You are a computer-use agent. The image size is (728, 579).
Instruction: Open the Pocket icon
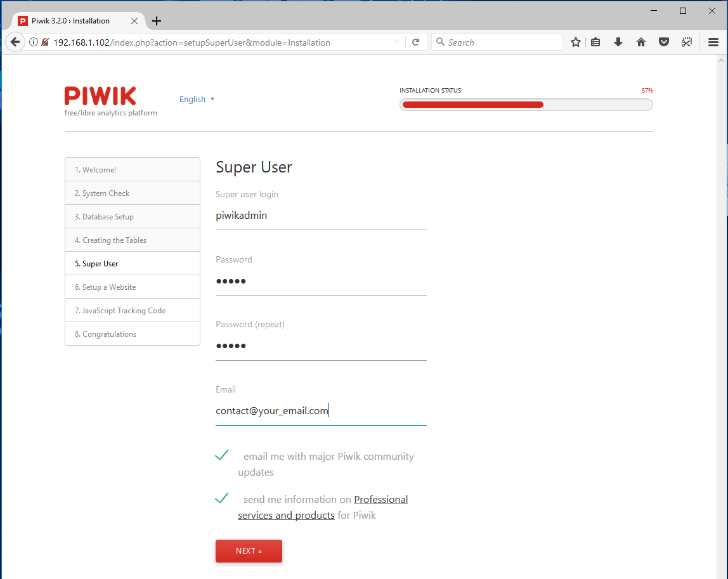[664, 42]
